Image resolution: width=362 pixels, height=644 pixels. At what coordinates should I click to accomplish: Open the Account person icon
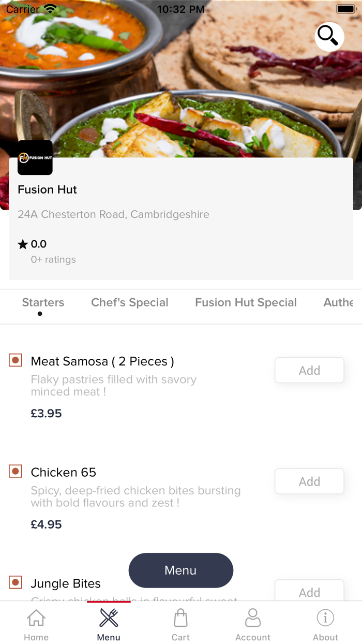tap(253, 618)
